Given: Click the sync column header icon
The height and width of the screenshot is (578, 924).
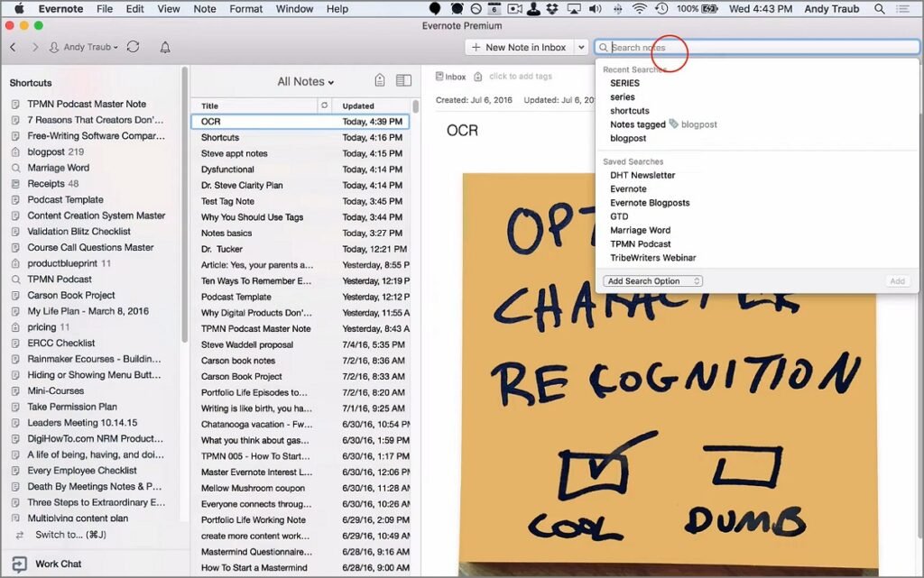Looking at the screenshot, I should [324, 106].
